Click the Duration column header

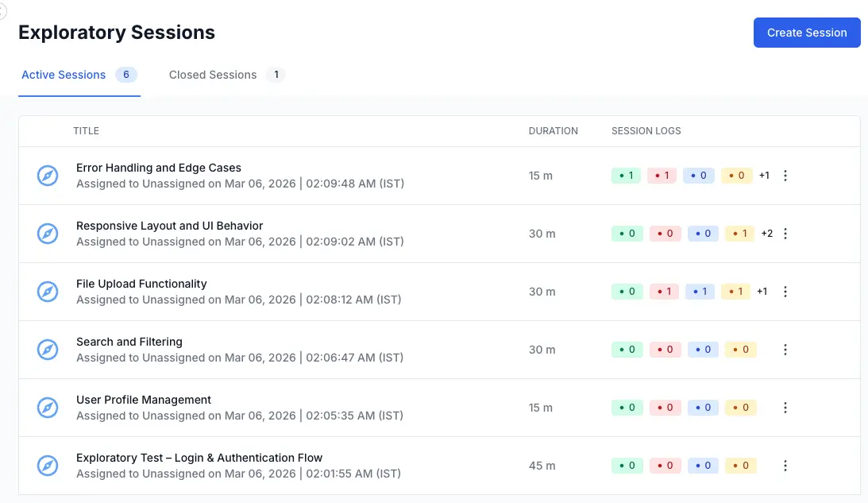pos(553,131)
